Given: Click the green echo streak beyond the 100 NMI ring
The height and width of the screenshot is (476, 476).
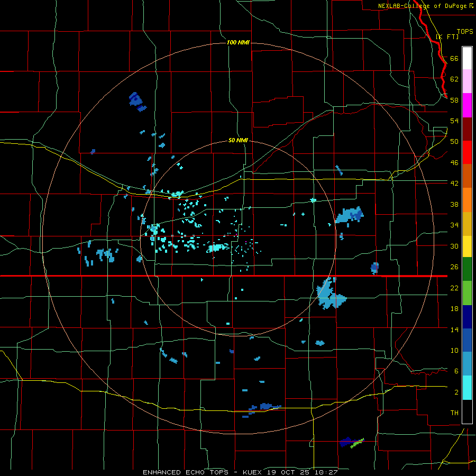Looking at the screenshot, I should pos(357,443).
